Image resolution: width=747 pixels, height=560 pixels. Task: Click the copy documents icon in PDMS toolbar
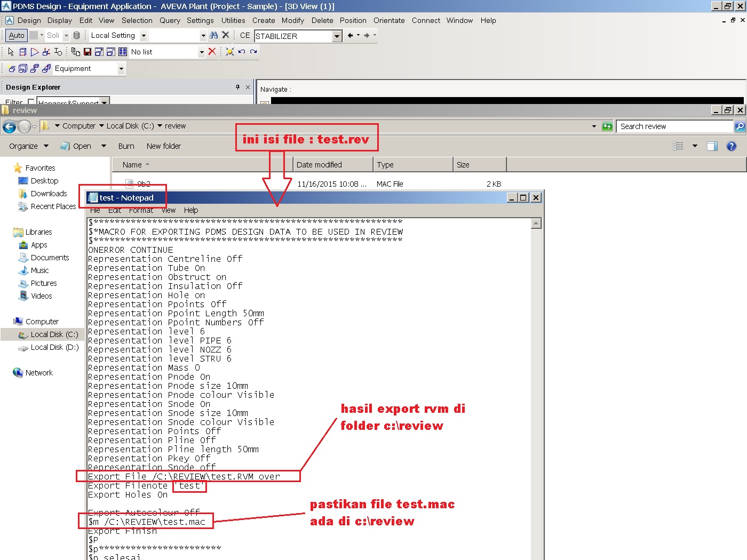coord(76,52)
